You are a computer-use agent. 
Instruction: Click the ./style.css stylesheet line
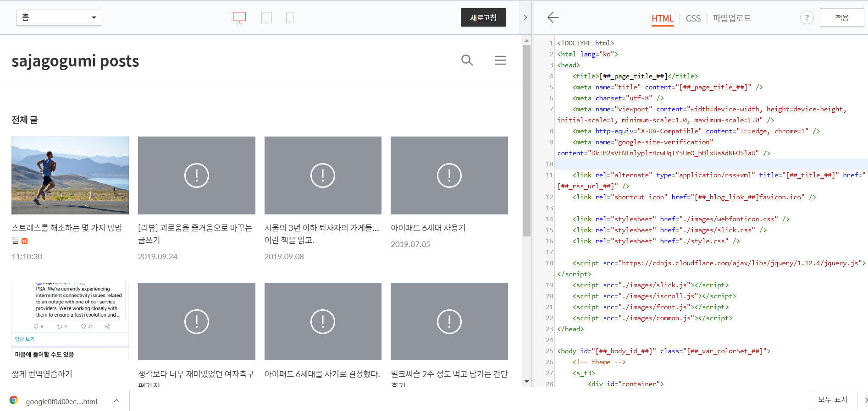(x=656, y=241)
